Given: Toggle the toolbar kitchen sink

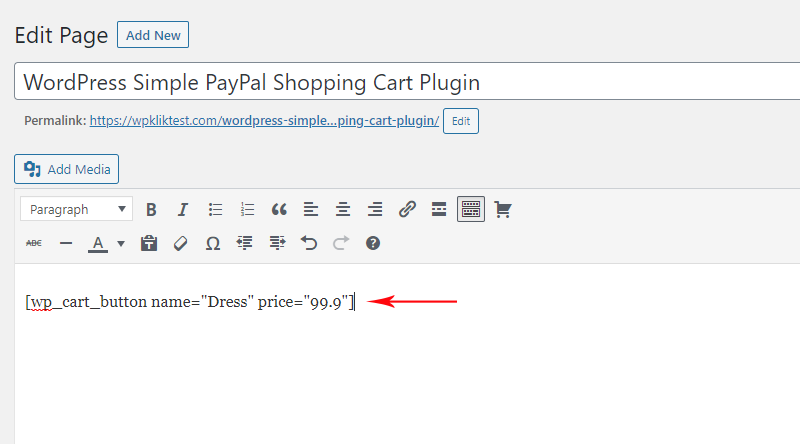Looking at the screenshot, I should point(470,209).
